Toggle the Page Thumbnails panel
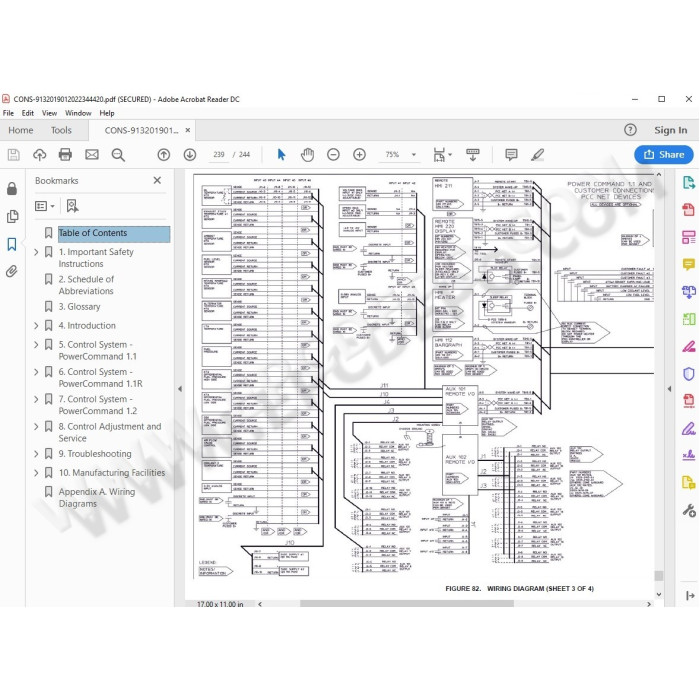This screenshot has width=700, height=700. pyautogui.click(x=12, y=217)
